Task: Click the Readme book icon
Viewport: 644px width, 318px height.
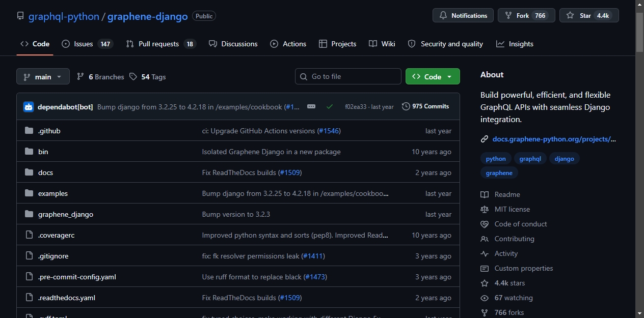Action: coord(485,194)
